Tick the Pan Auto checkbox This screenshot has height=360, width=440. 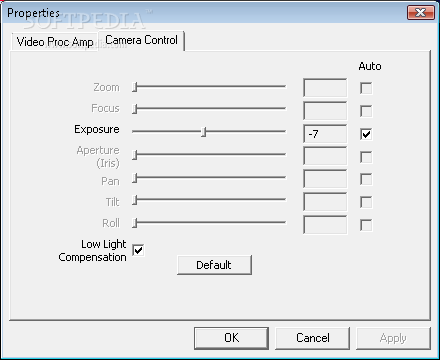point(366,179)
